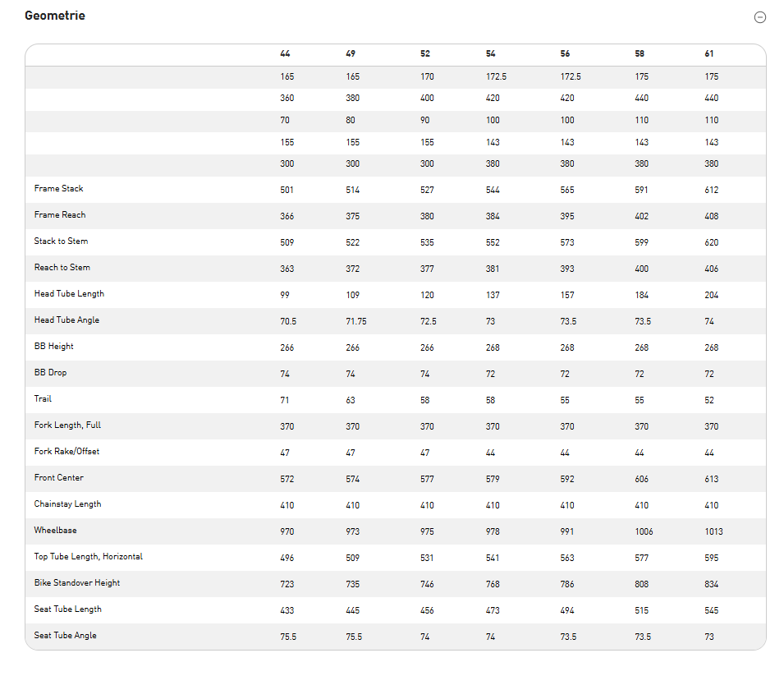Select the Frame Reach row label
Screen dimensions: 784x676
coord(60,215)
